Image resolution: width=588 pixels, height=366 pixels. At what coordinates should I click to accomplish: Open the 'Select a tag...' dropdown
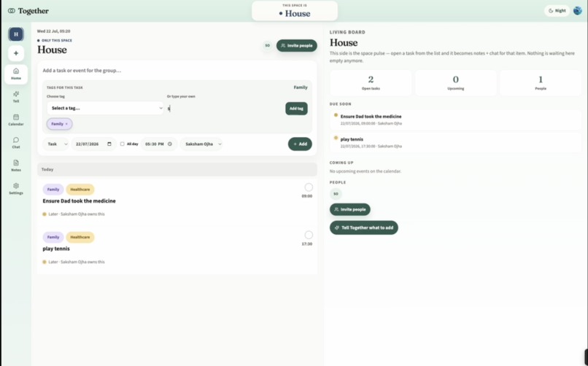point(105,108)
